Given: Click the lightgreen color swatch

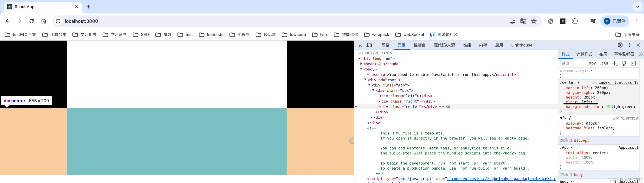Looking at the screenshot, I should [x=608, y=107].
